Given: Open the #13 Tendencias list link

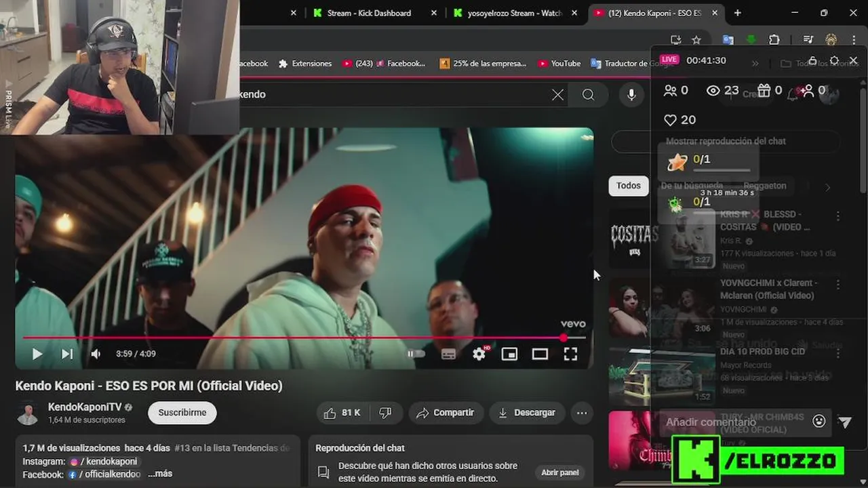Looking at the screenshot, I should coord(232,448).
